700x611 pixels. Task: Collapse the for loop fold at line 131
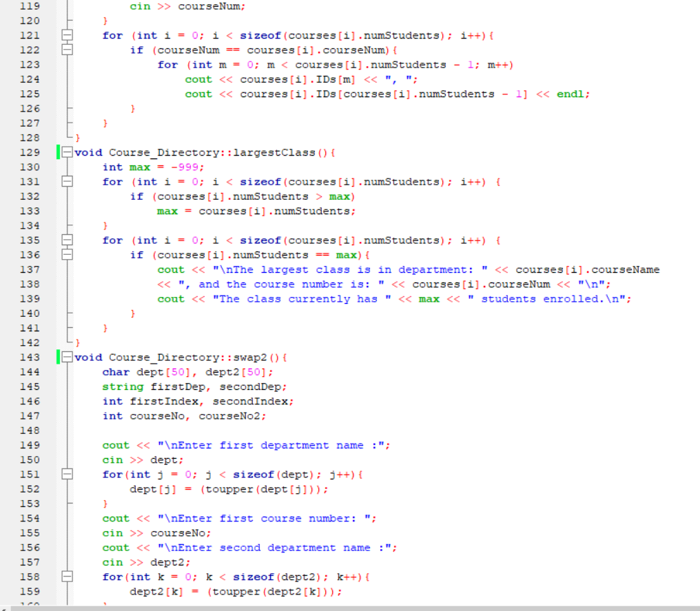[67, 182]
